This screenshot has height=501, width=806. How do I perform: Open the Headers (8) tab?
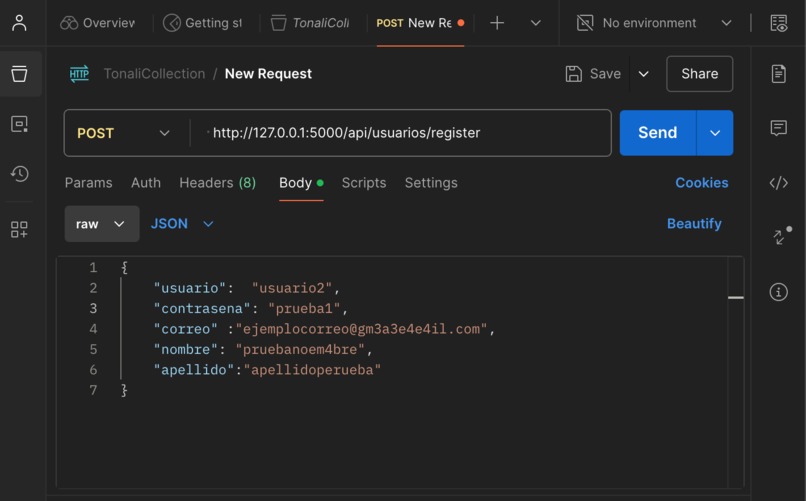click(217, 183)
